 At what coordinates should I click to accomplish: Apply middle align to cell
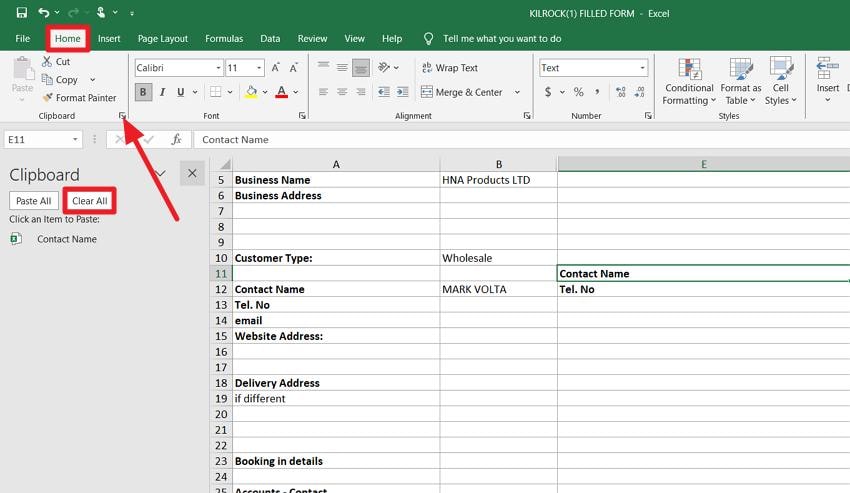(x=342, y=67)
